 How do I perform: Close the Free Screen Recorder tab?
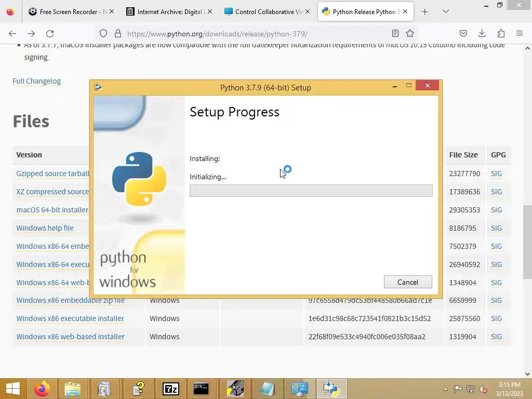(112, 11)
